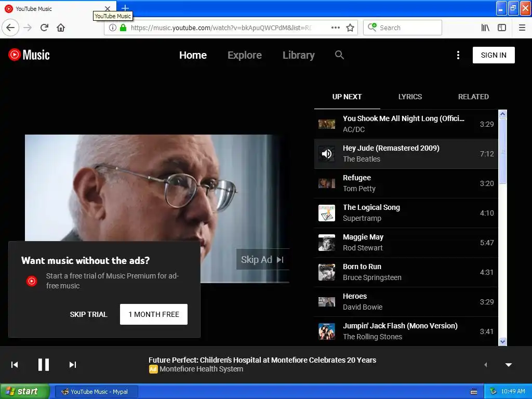Select the UP NEXT tab
This screenshot has width=532, height=399.
coord(347,97)
